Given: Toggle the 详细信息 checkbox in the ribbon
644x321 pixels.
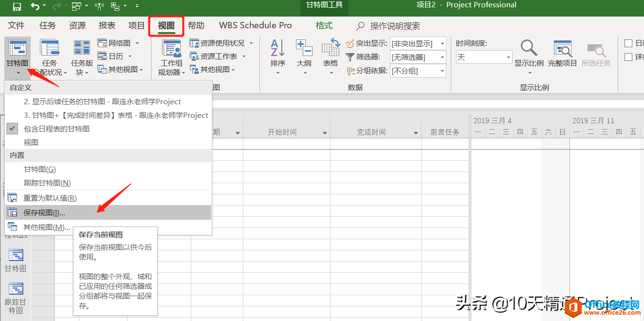Looking at the screenshot, I should point(628,57).
